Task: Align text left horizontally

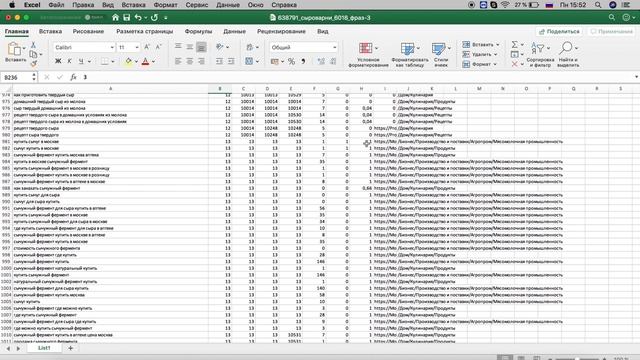Action: pos(178,61)
